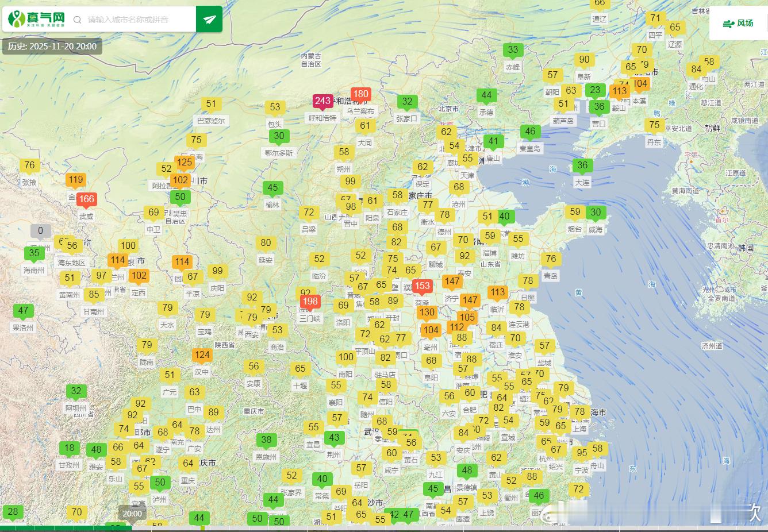Open the 35 marker above 海南州

[34, 253]
